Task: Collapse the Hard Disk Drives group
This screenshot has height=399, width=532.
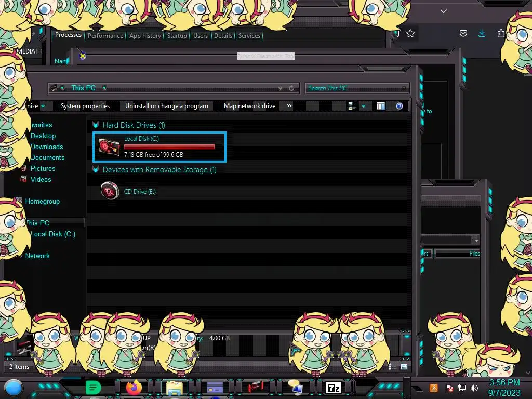Action: [96, 125]
